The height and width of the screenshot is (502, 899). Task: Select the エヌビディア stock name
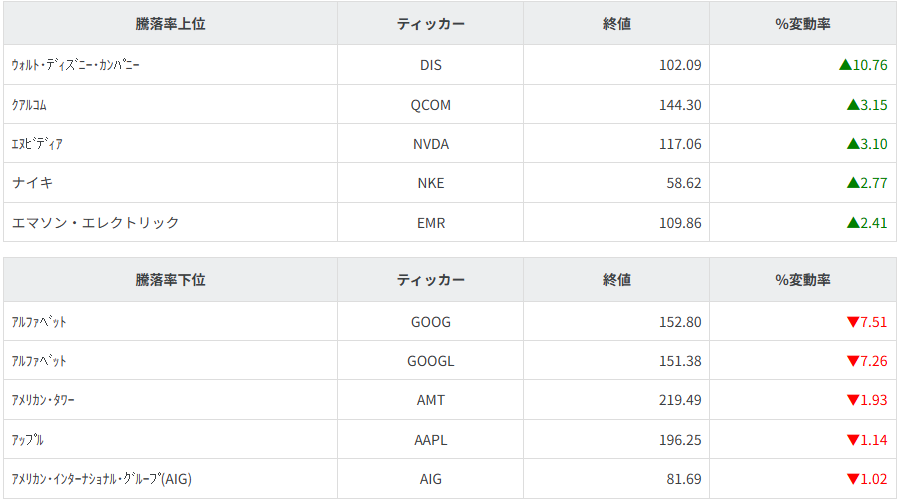coord(36,144)
